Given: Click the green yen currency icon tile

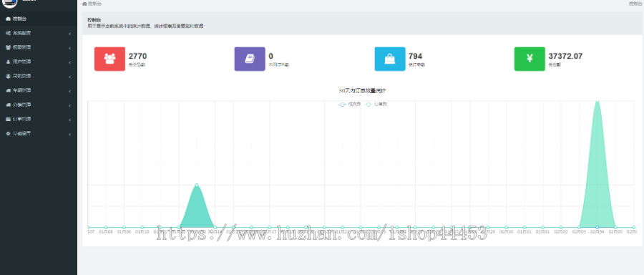Looking at the screenshot, I should pos(530,59).
